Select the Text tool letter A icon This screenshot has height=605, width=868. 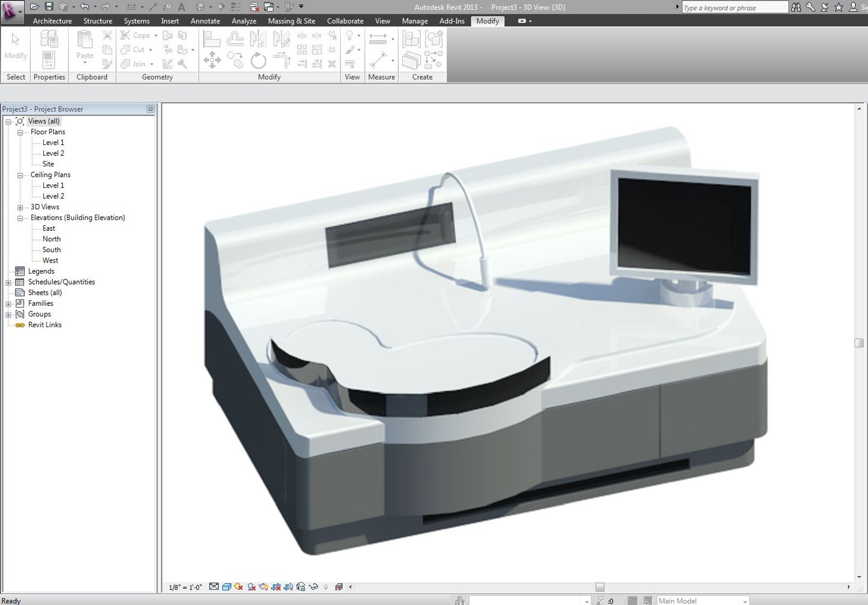tap(181, 7)
